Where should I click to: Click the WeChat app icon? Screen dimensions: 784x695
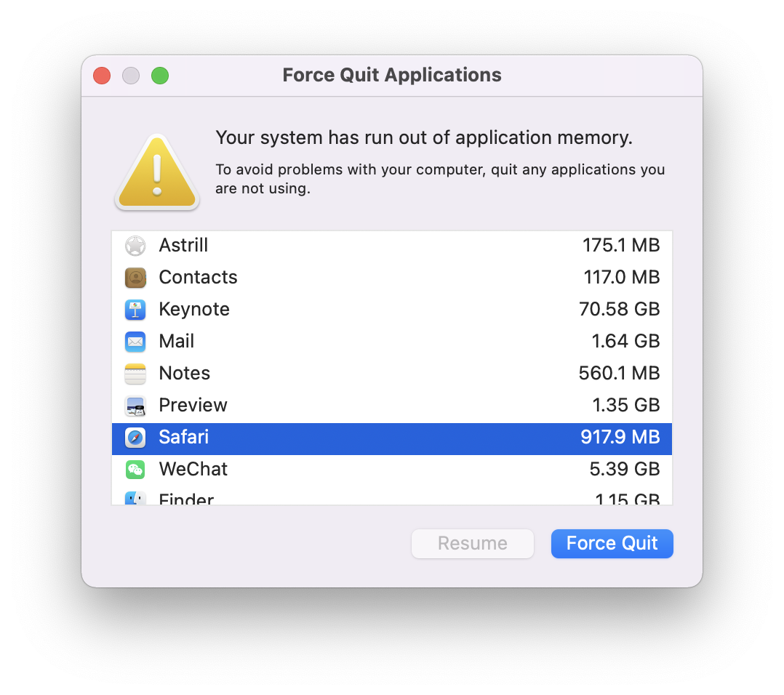(x=135, y=470)
